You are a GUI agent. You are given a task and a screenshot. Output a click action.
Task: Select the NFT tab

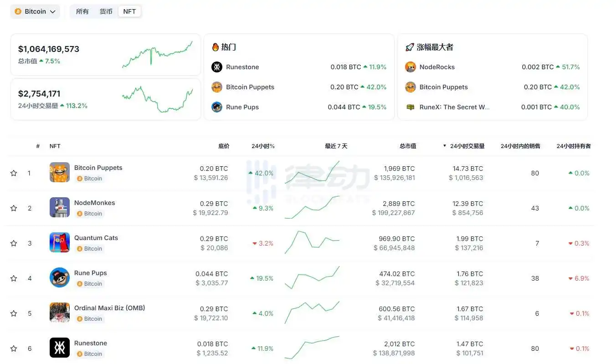(x=129, y=11)
